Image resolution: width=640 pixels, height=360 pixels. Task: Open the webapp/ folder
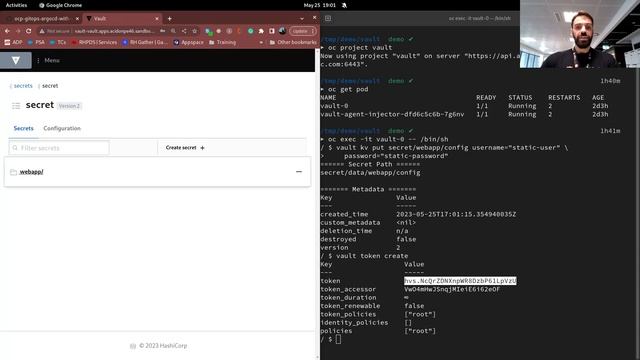click(31, 172)
